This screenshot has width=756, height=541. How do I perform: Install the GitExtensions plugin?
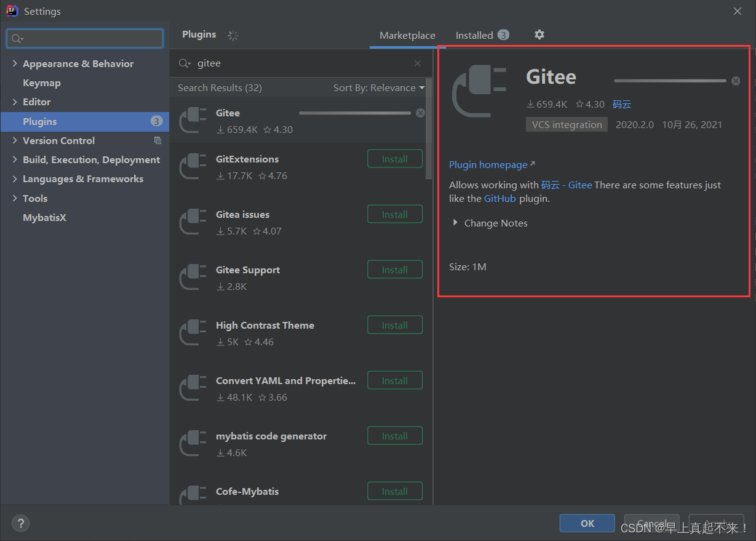395,159
